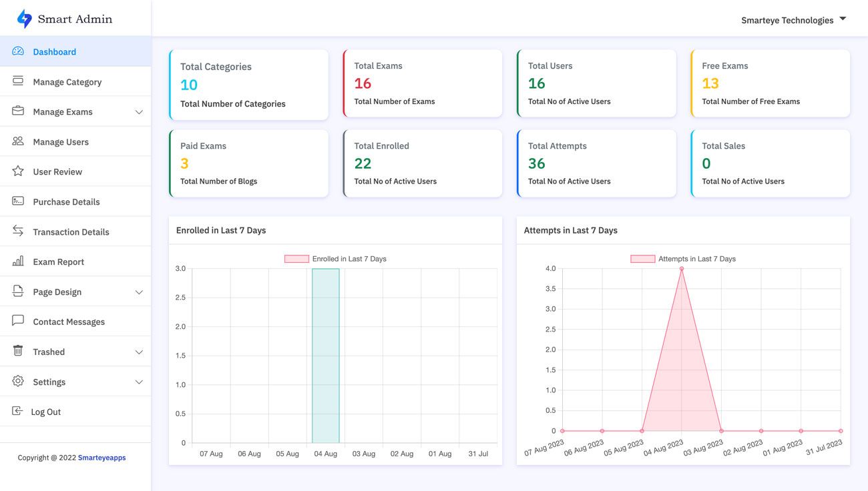
Task: Follow the Smarteyeapps footer link
Action: pos(101,458)
